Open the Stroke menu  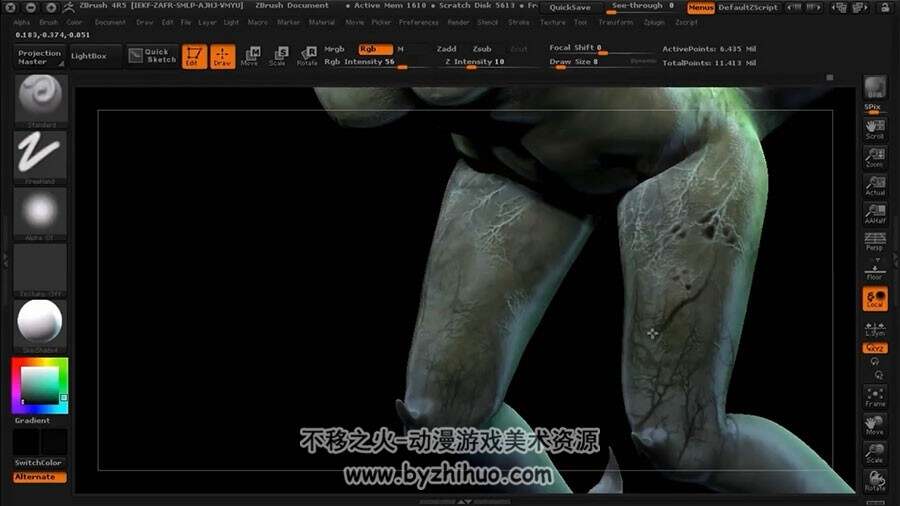[x=519, y=22]
